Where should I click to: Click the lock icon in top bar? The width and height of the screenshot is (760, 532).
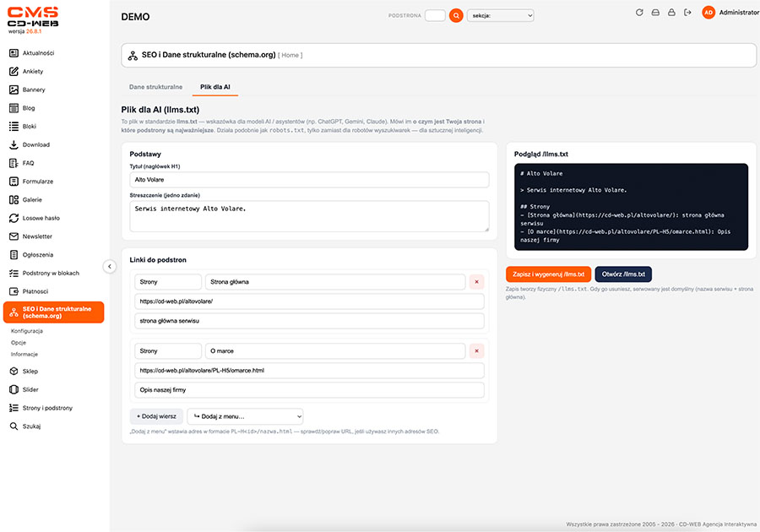pyautogui.click(x=671, y=13)
